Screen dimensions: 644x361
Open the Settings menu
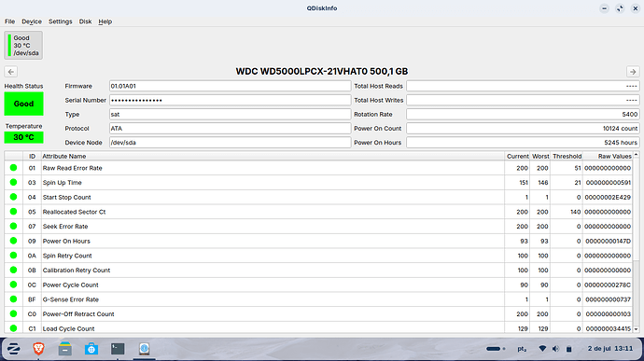[61, 21]
